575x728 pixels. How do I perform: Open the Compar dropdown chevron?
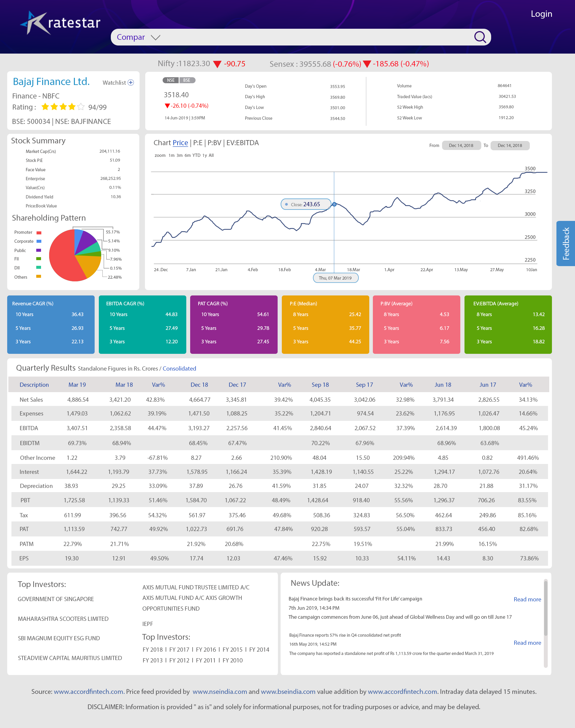pos(155,37)
